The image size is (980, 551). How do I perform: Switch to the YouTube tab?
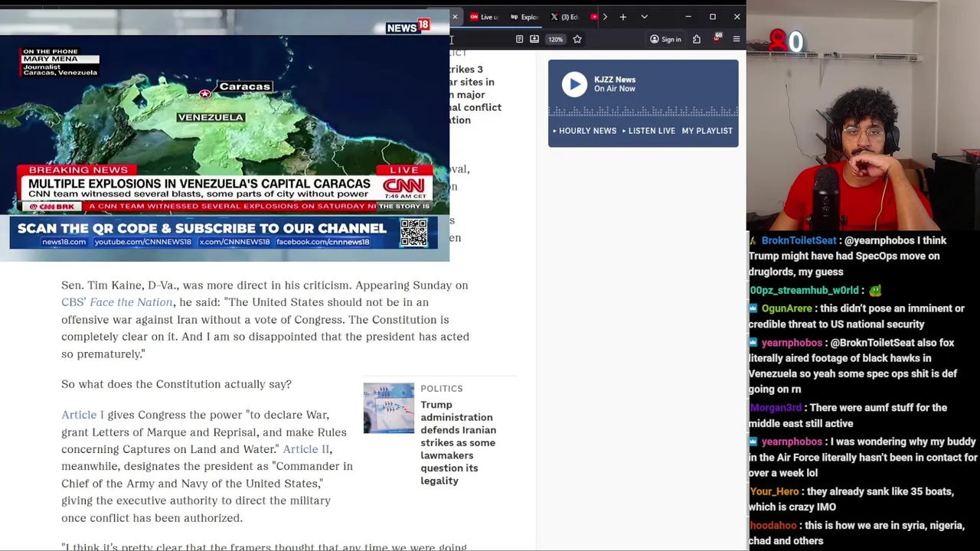coord(594,17)
